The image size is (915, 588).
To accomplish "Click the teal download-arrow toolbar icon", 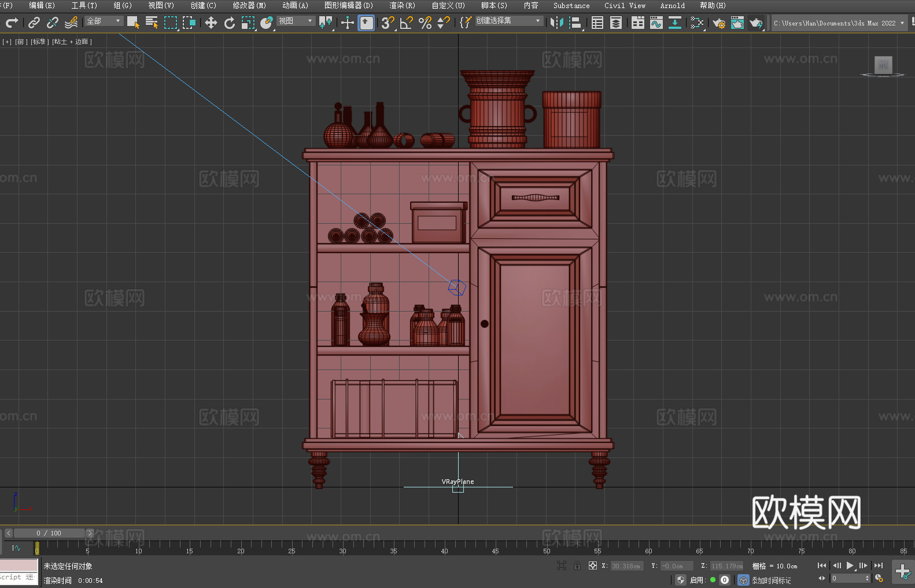I will (675, 23).
